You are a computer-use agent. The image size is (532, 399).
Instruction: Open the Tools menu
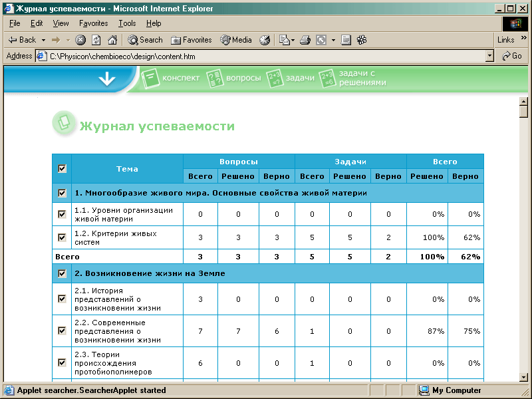click(127, 23)
